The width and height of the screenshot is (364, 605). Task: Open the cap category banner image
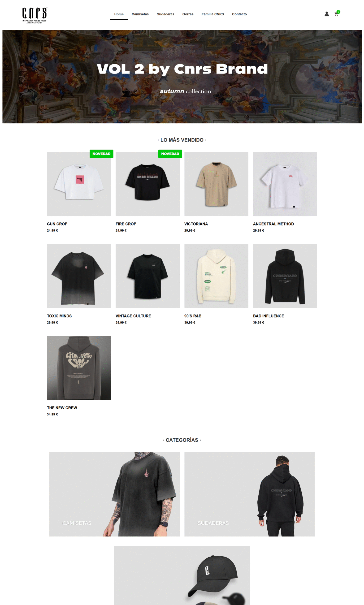tap(182, 575)
